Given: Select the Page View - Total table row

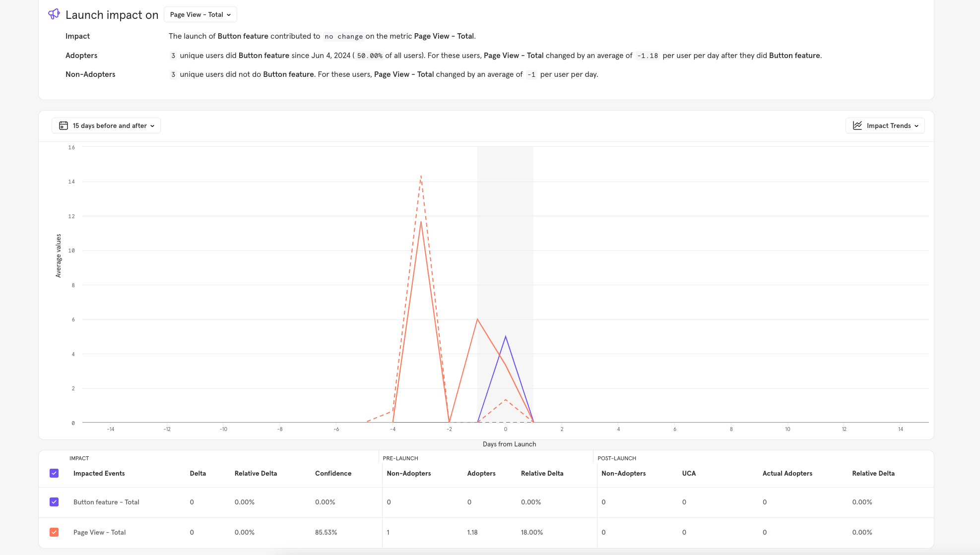Looking at the screenshot, I should pos(99,532).
